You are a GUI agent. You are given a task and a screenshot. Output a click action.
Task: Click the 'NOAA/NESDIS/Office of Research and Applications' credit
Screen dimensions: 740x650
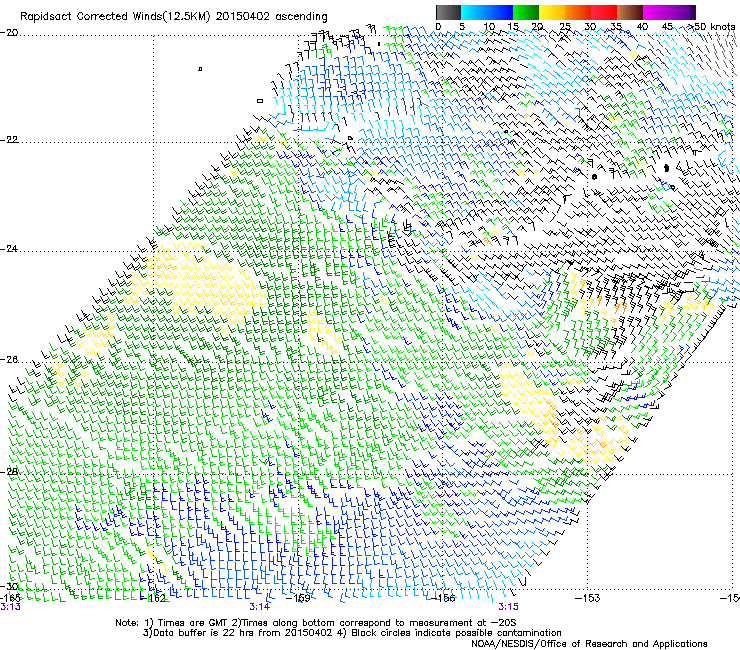[589, 644]
